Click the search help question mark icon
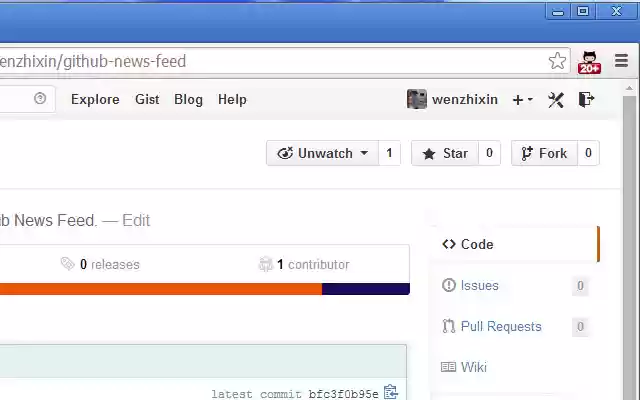Screen dimensions: 640x400 click(40, 98)
